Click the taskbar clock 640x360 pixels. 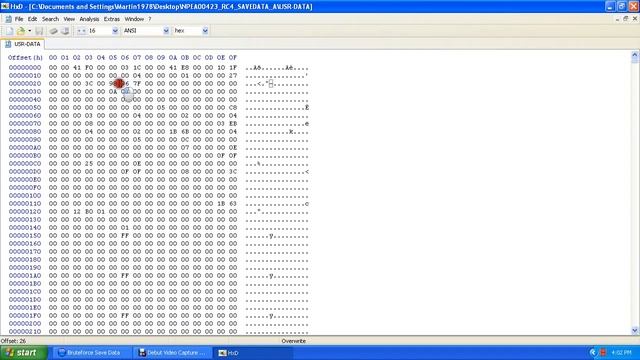point(621,353)
